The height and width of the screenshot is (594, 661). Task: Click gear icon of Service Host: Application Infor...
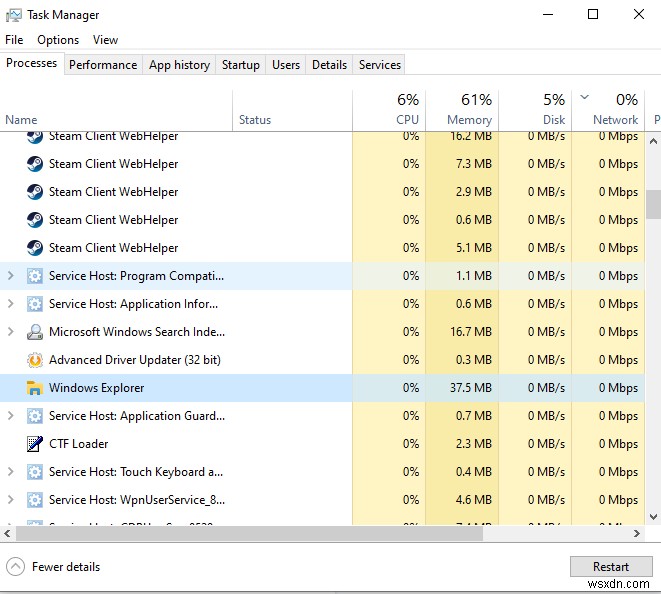(x=35, y=304)
